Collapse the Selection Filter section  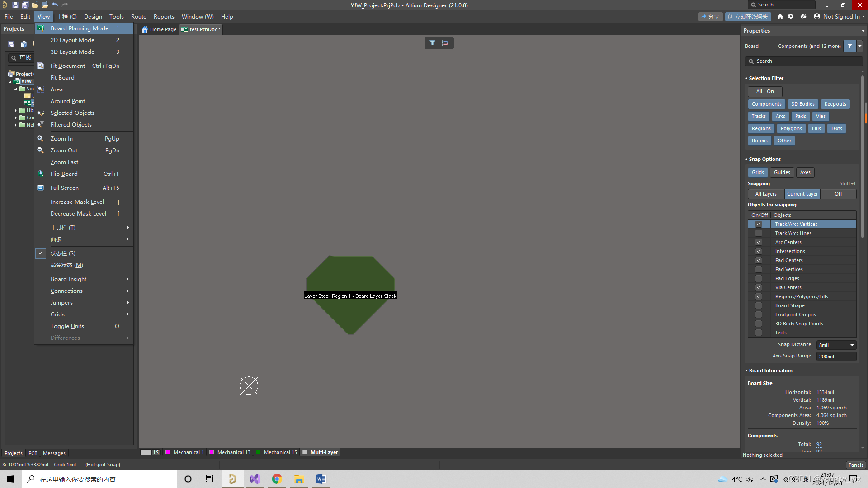[x=746, y=79]
